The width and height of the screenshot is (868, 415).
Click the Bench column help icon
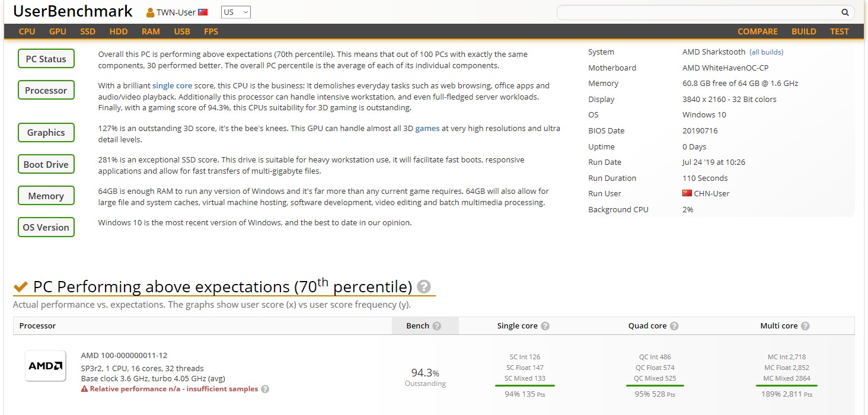(x=437, y=326)
